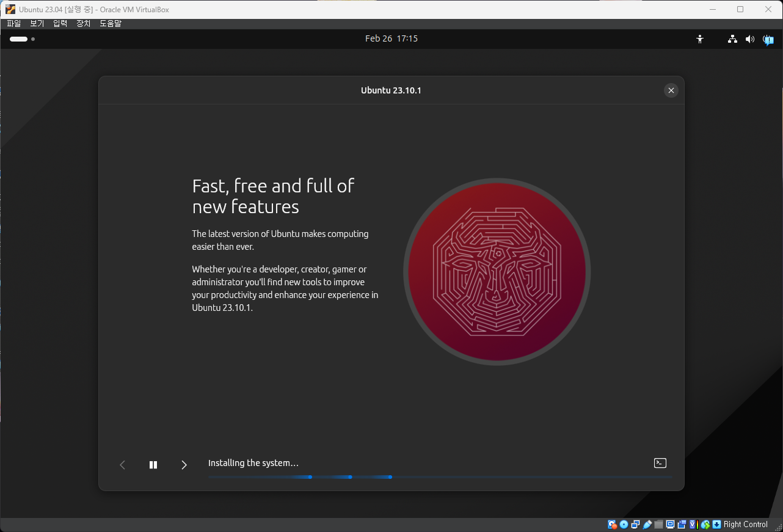Image resolution: width=783 pixels, height=532 pixels.
Task: Click the CPU virtualization V status icon
Action: point(694,524)
